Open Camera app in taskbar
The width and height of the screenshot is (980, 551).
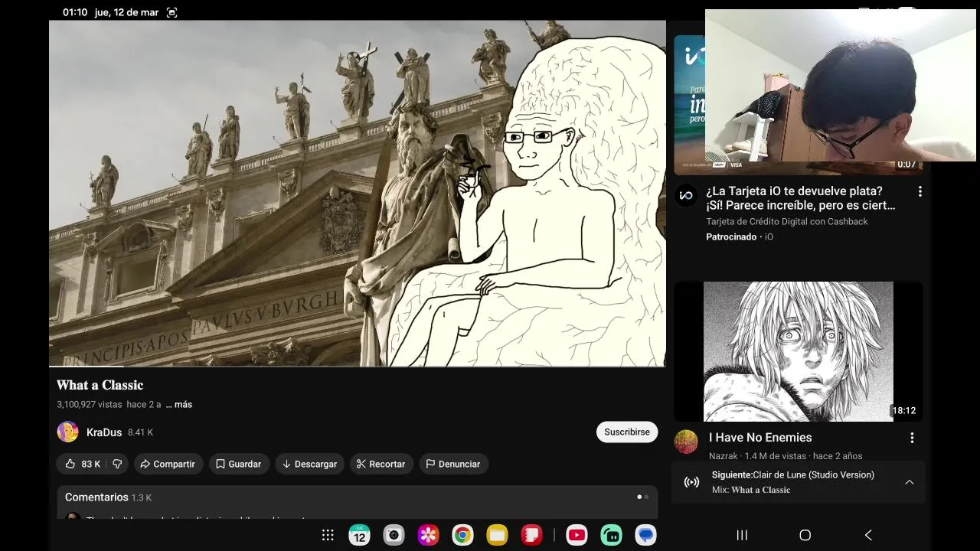click(394, 535)
